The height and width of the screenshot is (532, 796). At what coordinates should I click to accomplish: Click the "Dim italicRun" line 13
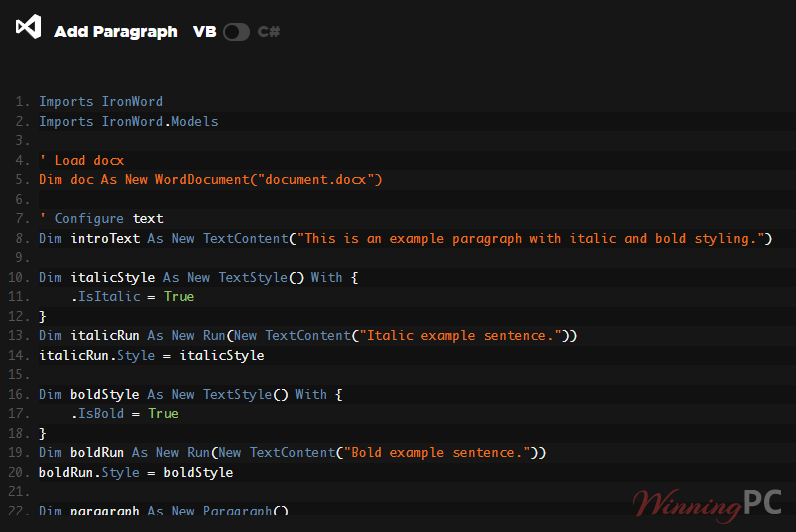(x=308, y=336)
